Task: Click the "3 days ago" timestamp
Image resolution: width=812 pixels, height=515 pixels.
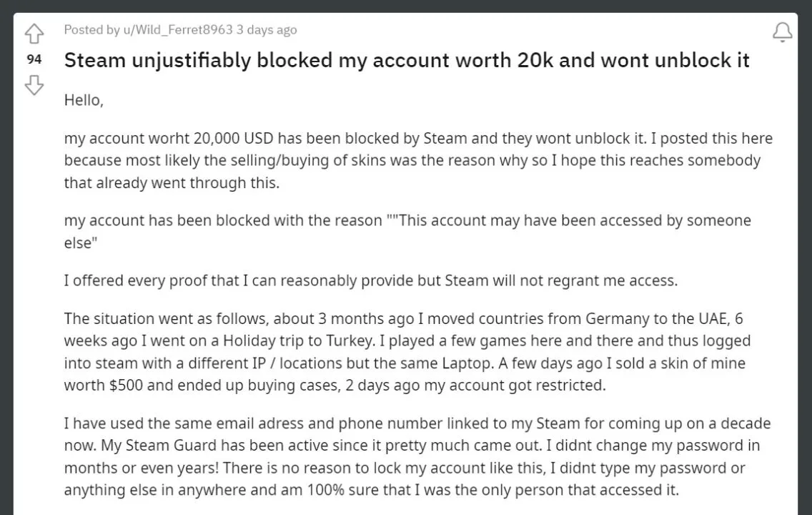Action: [267, 30]
